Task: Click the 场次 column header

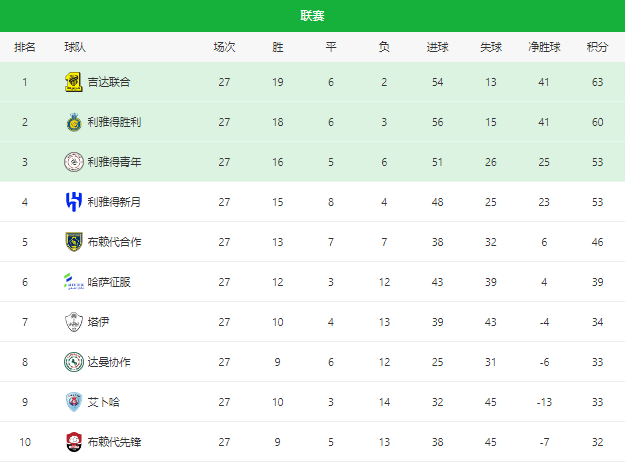Action: pyautogui.click(x=224, y=47)
